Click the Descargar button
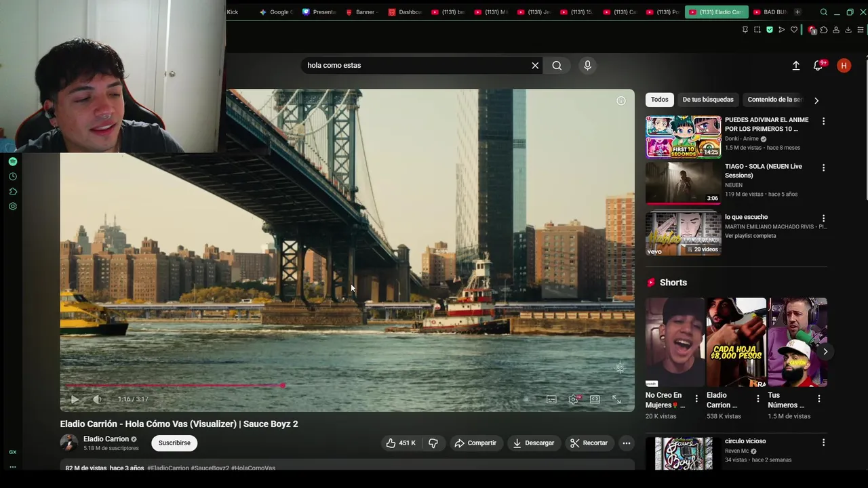The height and width of the screenshot is (488, 868). tap(534, 443)
